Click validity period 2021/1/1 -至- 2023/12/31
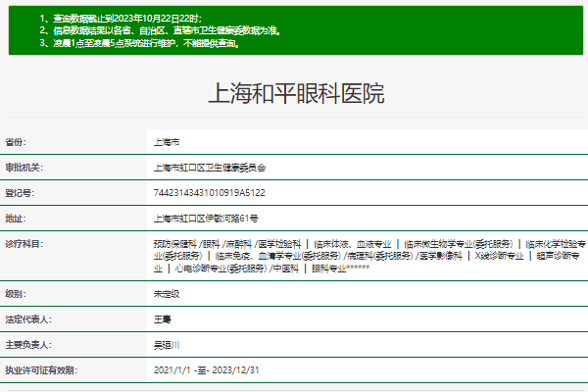 click(x=206, y=370)
